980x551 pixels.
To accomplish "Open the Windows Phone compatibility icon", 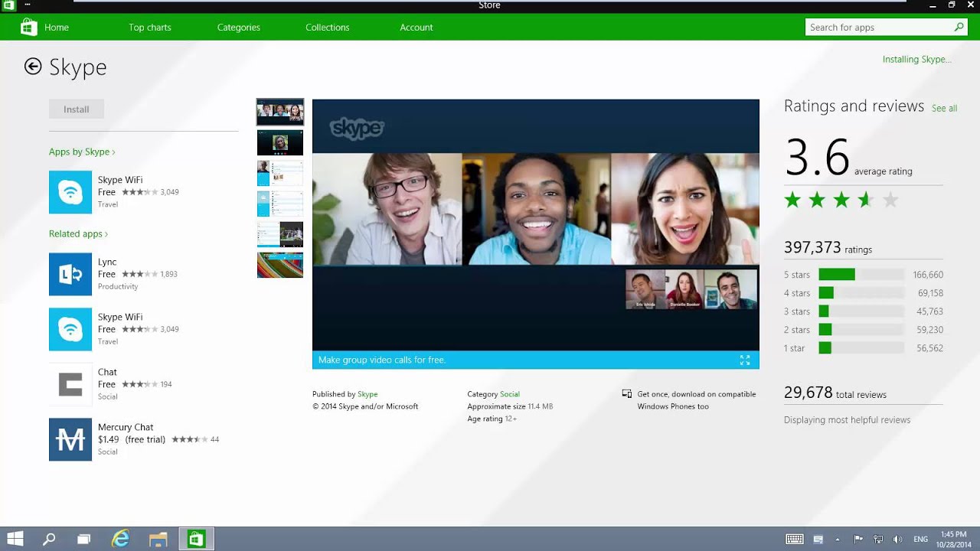I will tap(627, 394).
